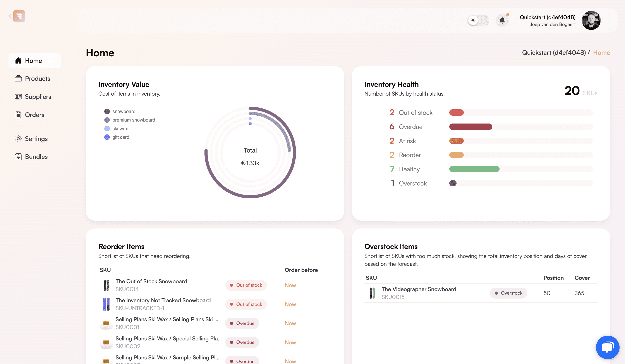625x364 pixels.
Task: Open the Bundles menu item
Action: 34,157
